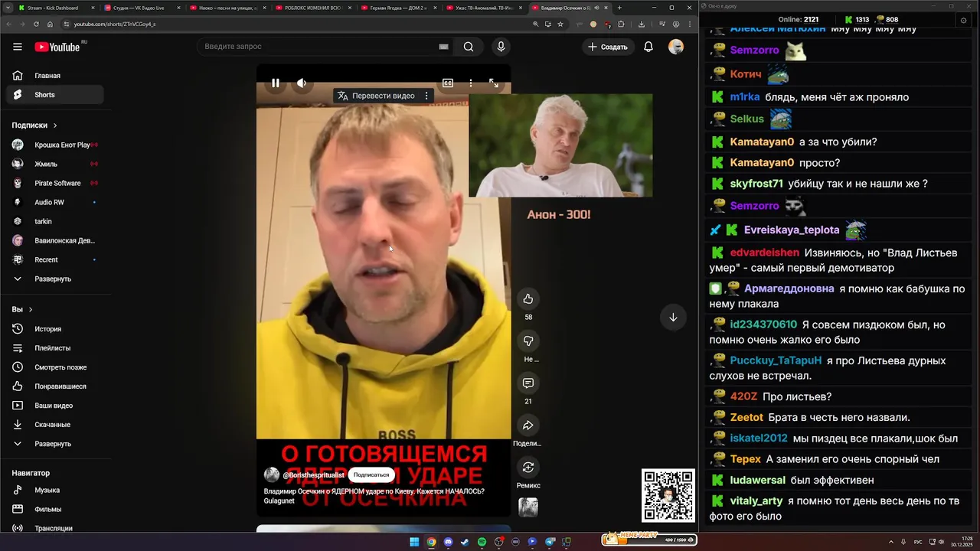The width and height of the screenshot is (980, 551).
Task: Open a new browser tab with plus
Action: point(619,8)
